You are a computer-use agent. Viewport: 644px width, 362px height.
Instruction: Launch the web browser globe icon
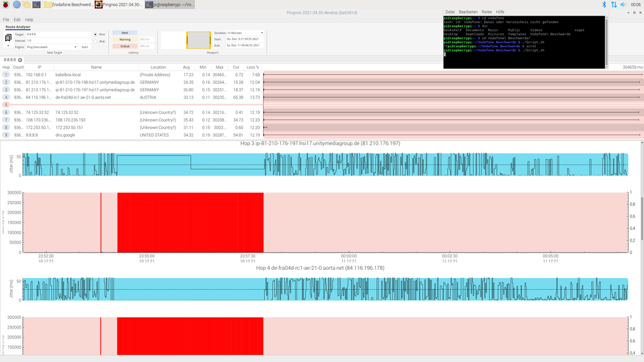(x=17, y=5)
